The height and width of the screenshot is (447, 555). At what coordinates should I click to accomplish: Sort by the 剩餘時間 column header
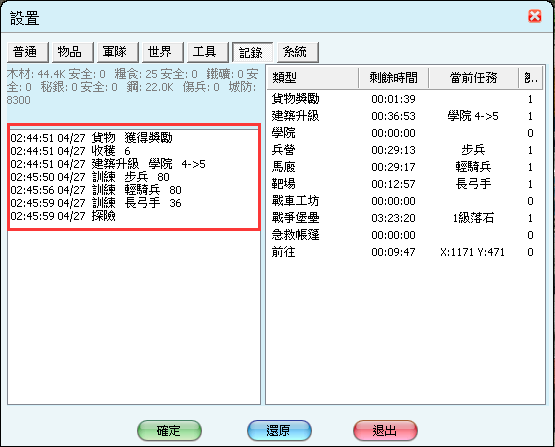tap(393, 78)
